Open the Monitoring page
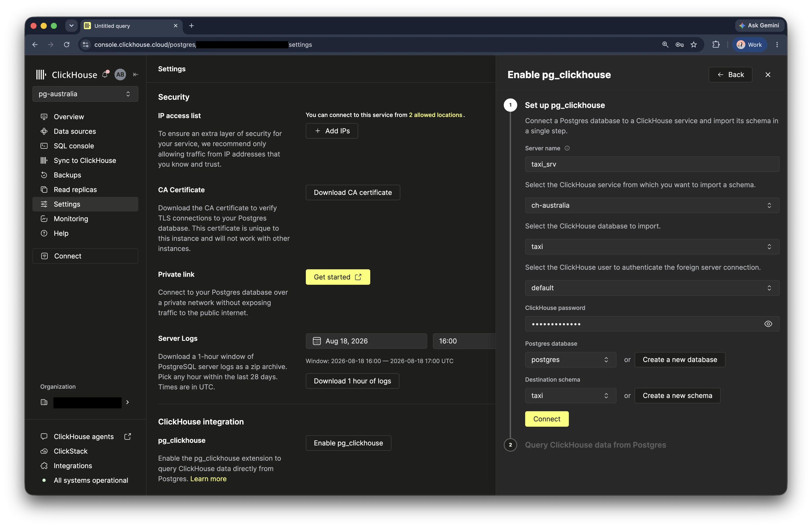 [85, 219]
